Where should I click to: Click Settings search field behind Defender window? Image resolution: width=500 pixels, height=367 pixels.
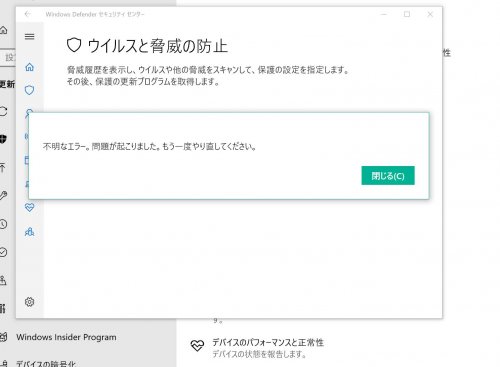[8, 58]
